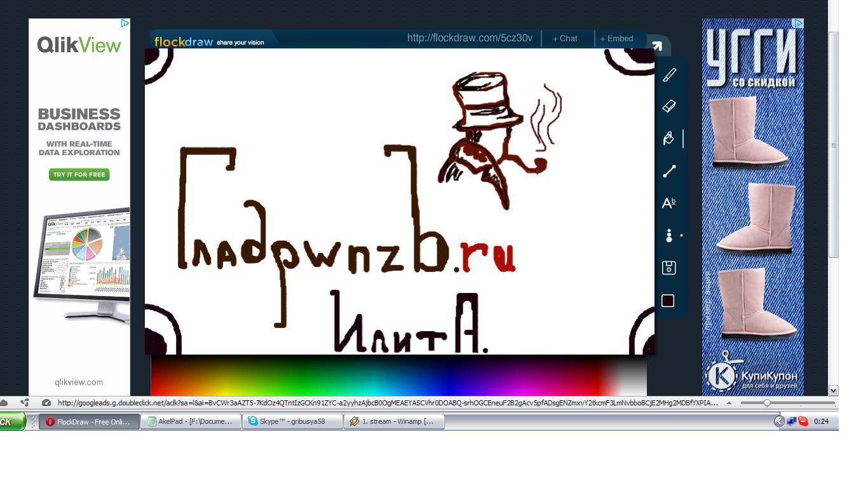Expand hidden system tray icons

[779, 421]
